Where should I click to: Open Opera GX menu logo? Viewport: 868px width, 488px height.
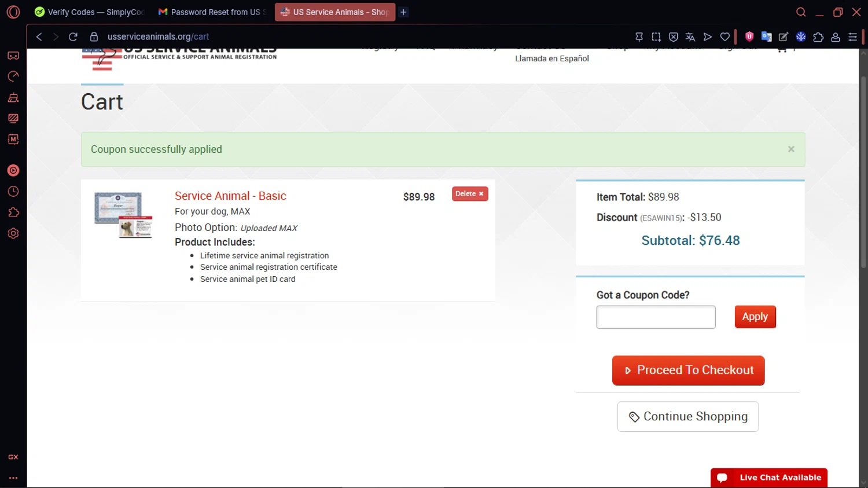click(13, 12)
